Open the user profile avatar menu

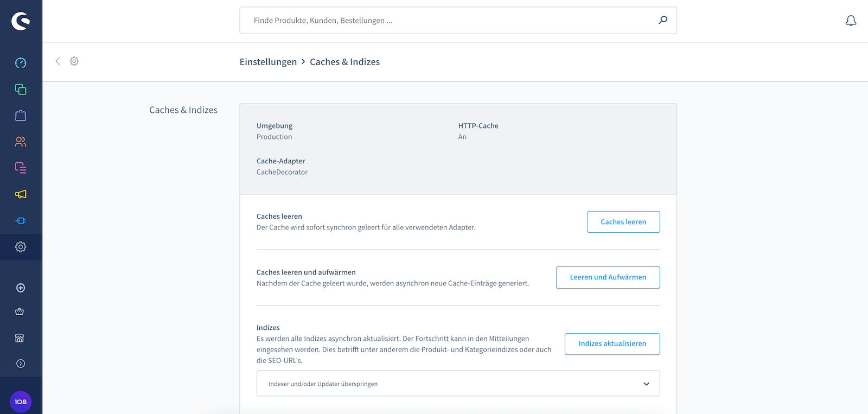point(21,402)
